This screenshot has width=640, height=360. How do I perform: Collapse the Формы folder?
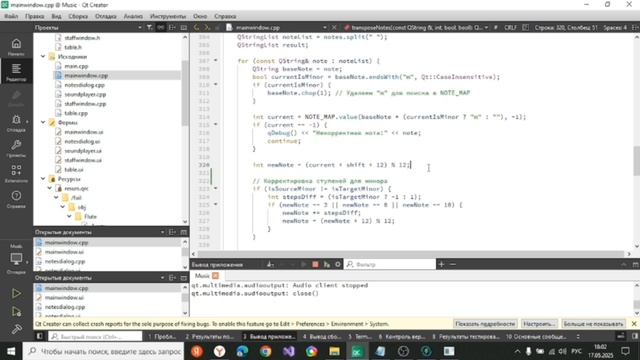click(43, 122)
